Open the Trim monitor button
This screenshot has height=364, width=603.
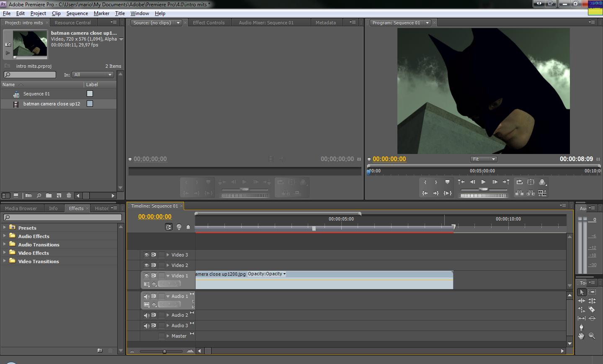point(542,193)
